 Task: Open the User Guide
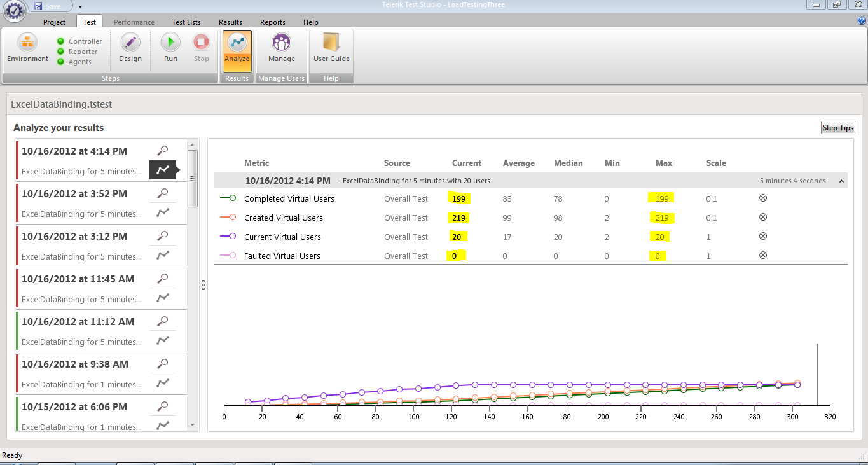[331, 43]
